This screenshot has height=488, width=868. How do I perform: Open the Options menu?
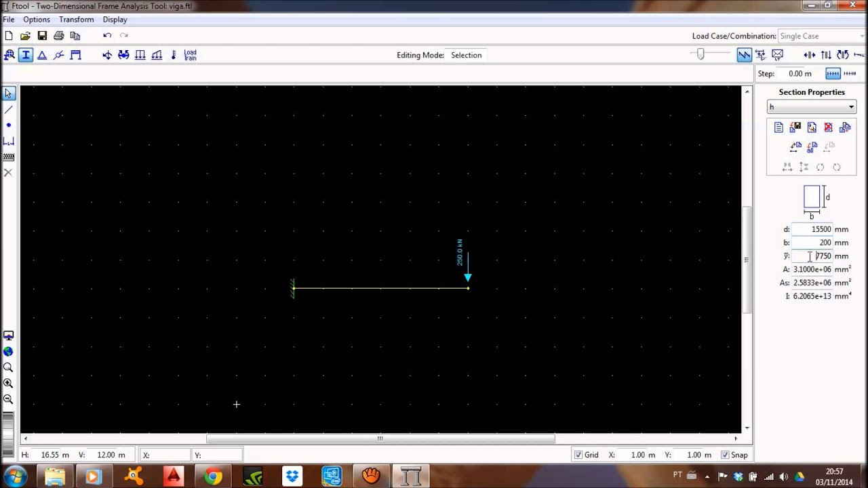pos(37,20)
